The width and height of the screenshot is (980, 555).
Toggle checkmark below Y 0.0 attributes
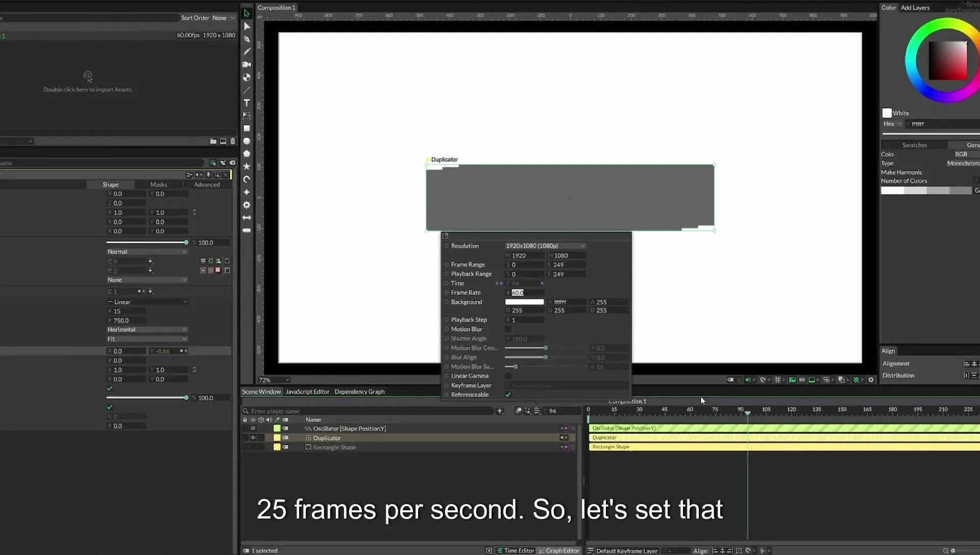point(110,389)
